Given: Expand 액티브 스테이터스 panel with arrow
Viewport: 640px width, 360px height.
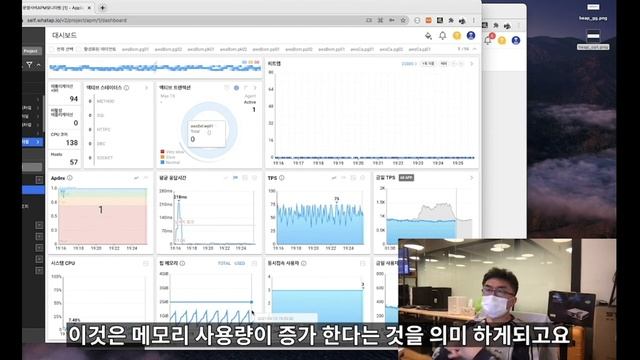Looking at the screenshot, I should coord(147,88).
